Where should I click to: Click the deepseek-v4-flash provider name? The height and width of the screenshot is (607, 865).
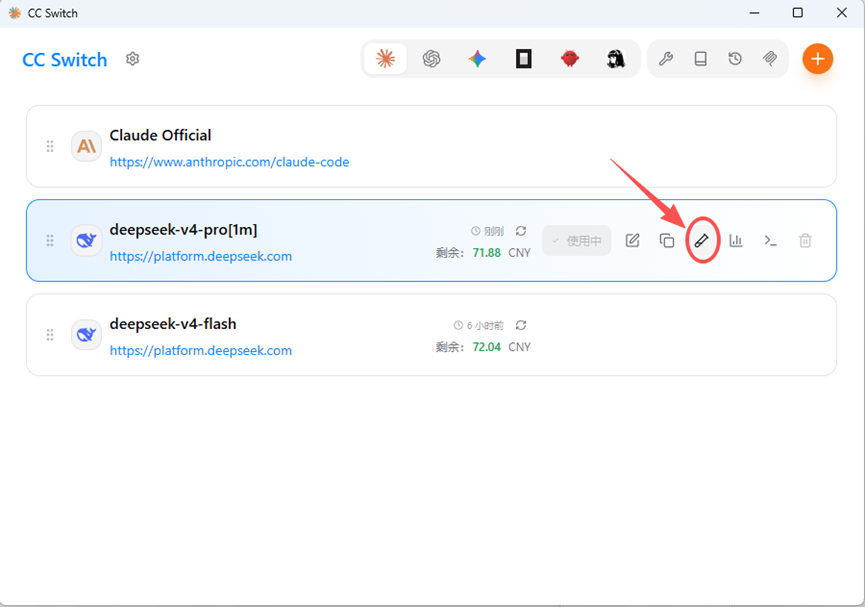pyautogui.click(x=173, y=324)
